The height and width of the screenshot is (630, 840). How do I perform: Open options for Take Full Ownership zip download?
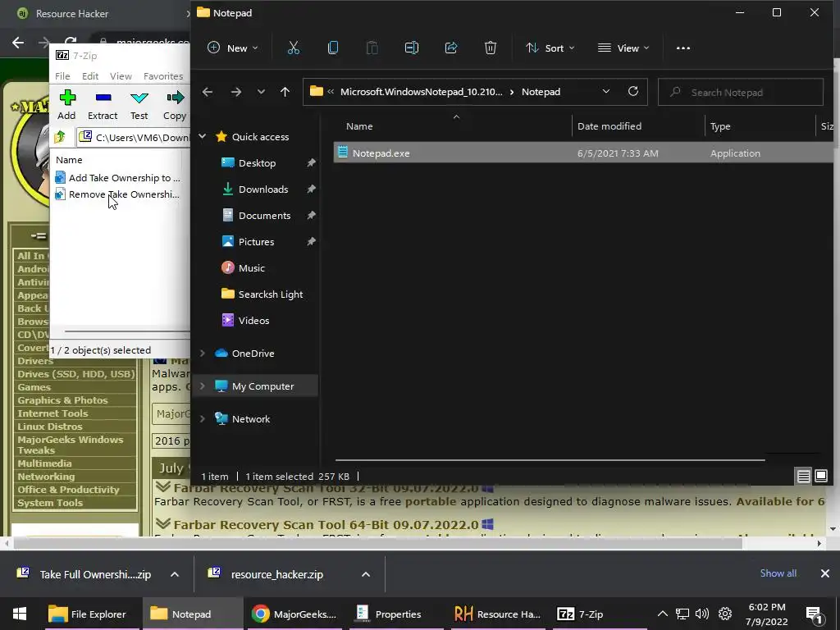(x=175, y=574)
